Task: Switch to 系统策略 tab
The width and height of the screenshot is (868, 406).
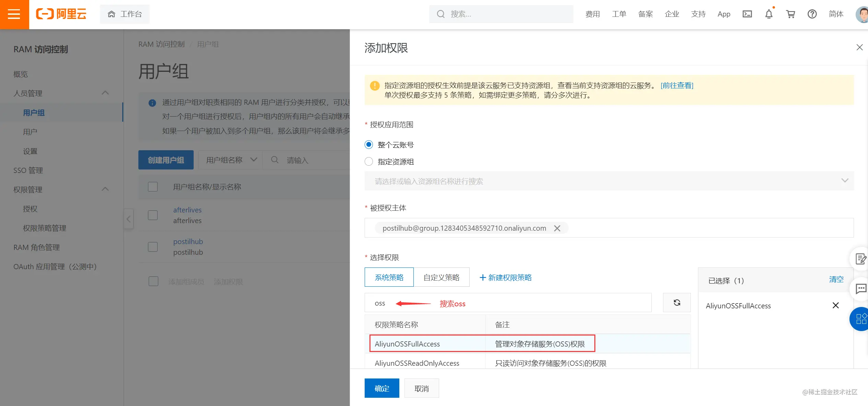Action: pyautogui.click(x=389, y=277)
